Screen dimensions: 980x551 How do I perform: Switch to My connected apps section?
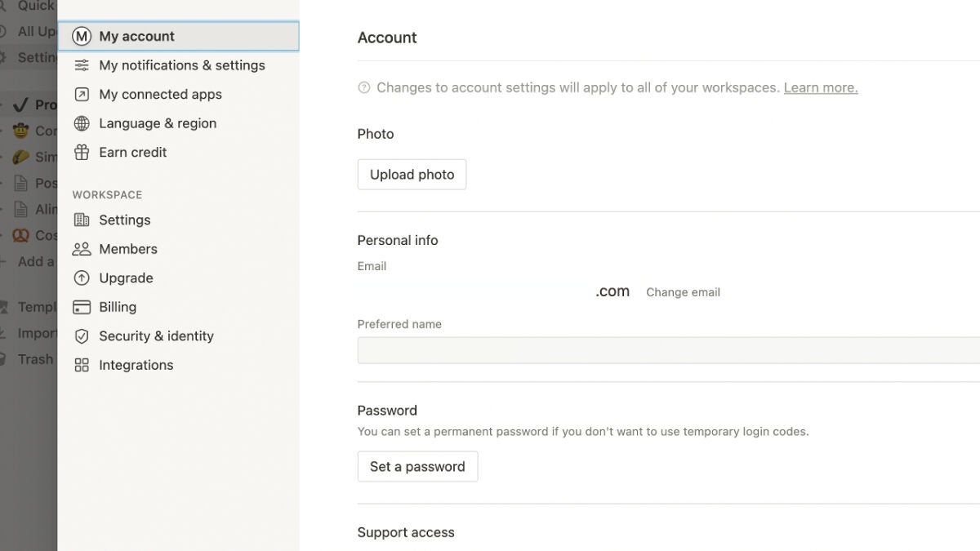coord(178,95)
